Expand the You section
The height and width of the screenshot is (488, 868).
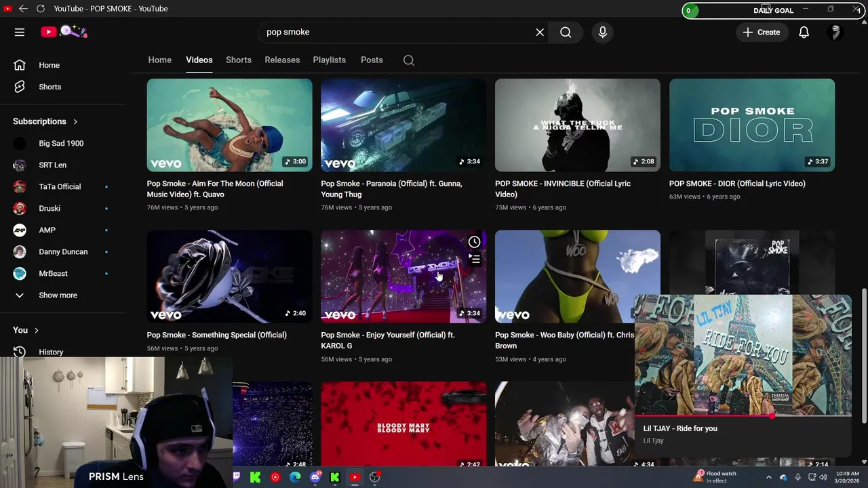26,330
